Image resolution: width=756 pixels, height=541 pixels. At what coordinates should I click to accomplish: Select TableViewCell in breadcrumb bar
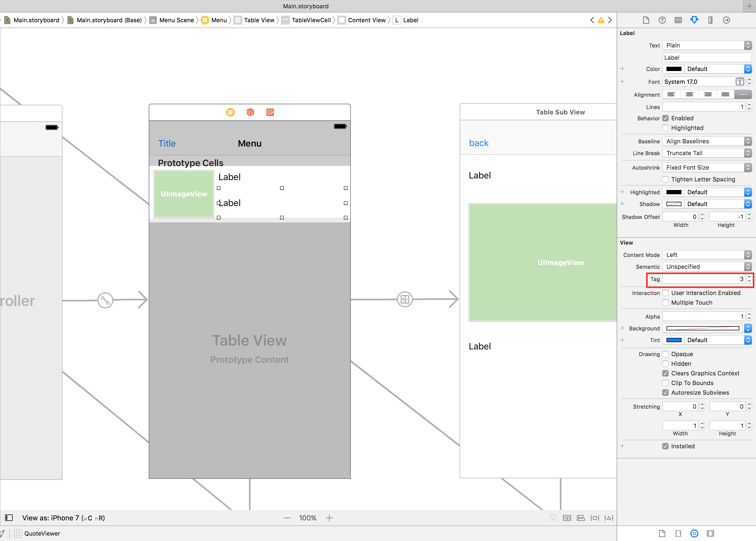[x=306, y=20]
